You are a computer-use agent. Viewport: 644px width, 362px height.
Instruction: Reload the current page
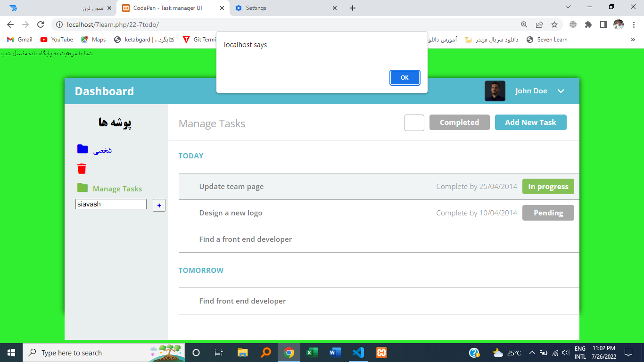pyautogui.click(x=41, y=25)
